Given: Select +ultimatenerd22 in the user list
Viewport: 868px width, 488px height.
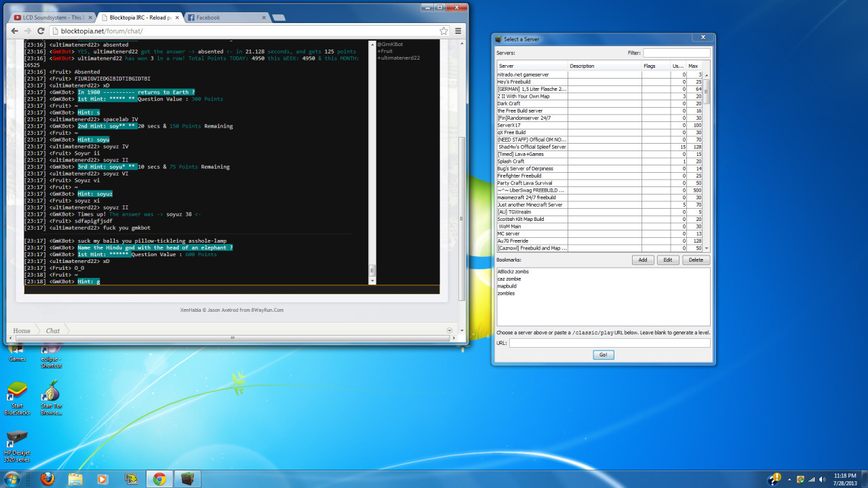Looking at the screenshot, I should [399, 58].
